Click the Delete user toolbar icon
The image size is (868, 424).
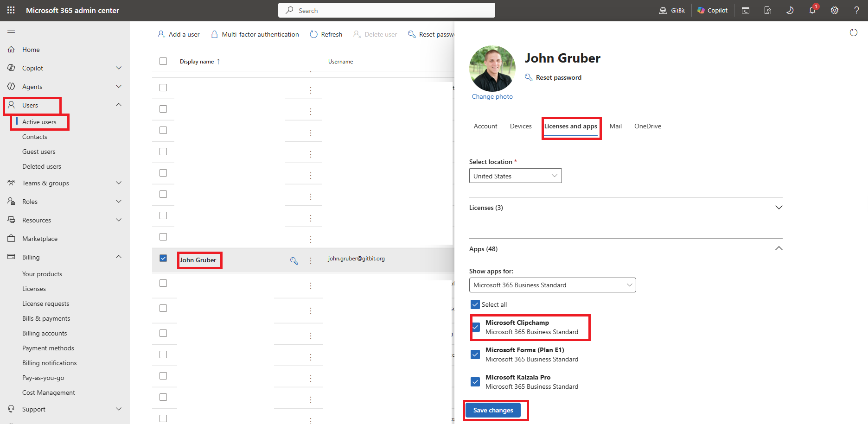357,34
